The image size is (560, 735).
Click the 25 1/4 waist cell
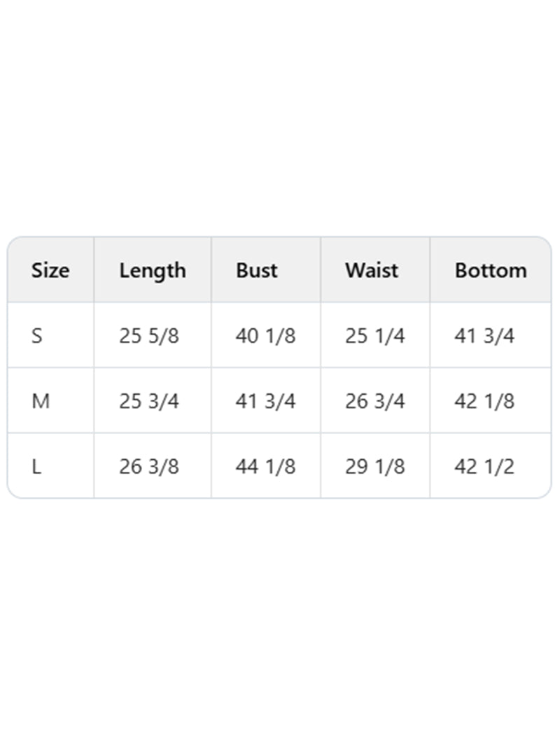(374, 336)
